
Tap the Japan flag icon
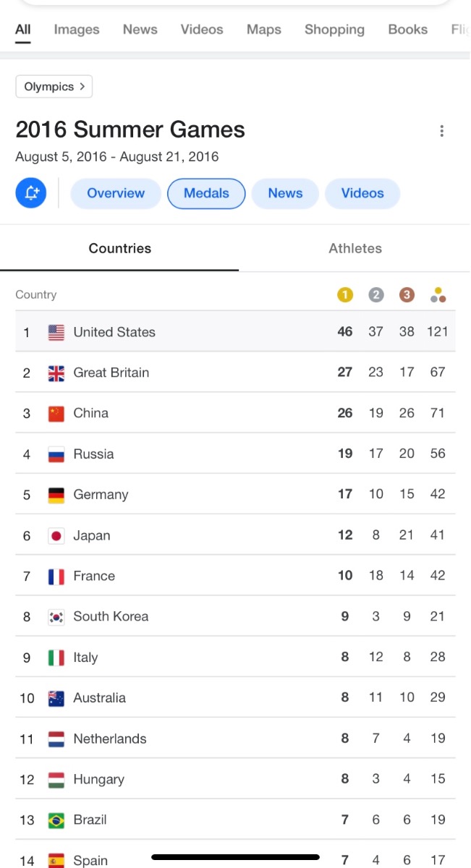56,536
